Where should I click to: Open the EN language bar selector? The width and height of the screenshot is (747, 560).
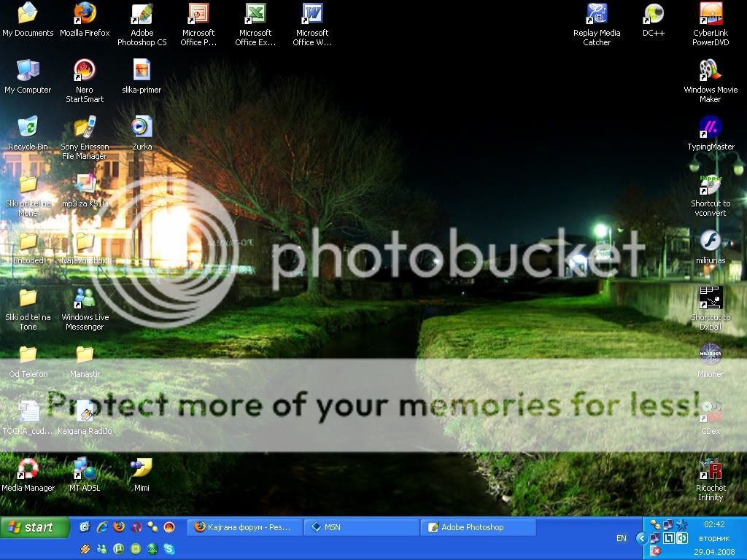coord(622,538)
